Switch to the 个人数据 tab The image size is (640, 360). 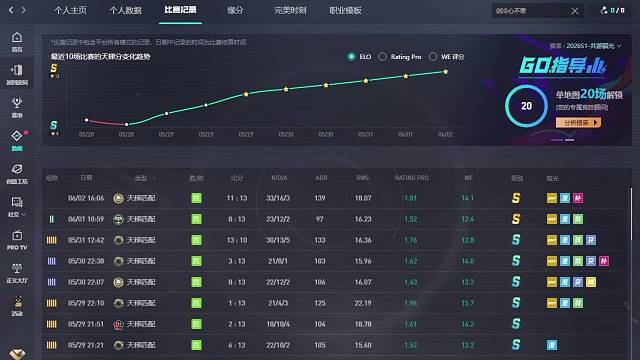[x=125, y=11]
